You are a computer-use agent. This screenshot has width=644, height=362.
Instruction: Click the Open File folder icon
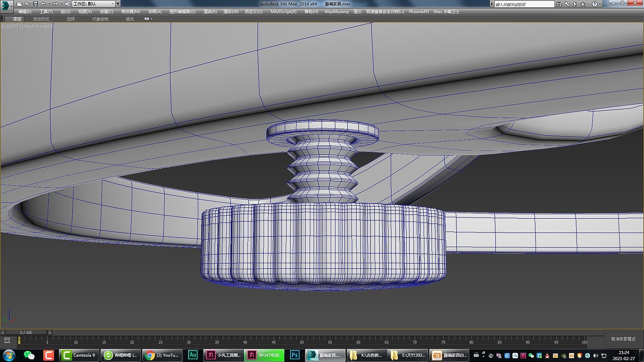(x=27, y=4)
